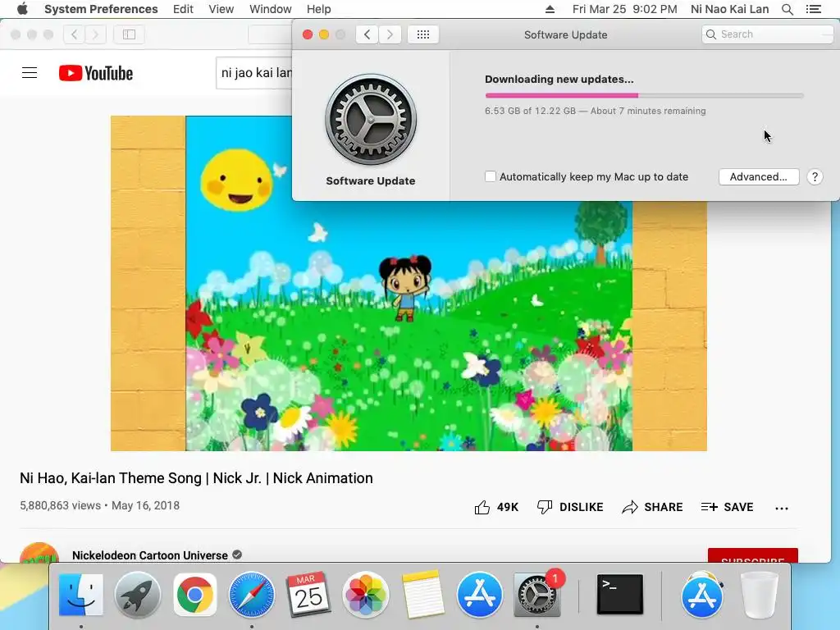This screenshot has height=630, width=840.
Task: Open Nickelodeon Cartoon Universe channel link
Action: coord(150,555)
